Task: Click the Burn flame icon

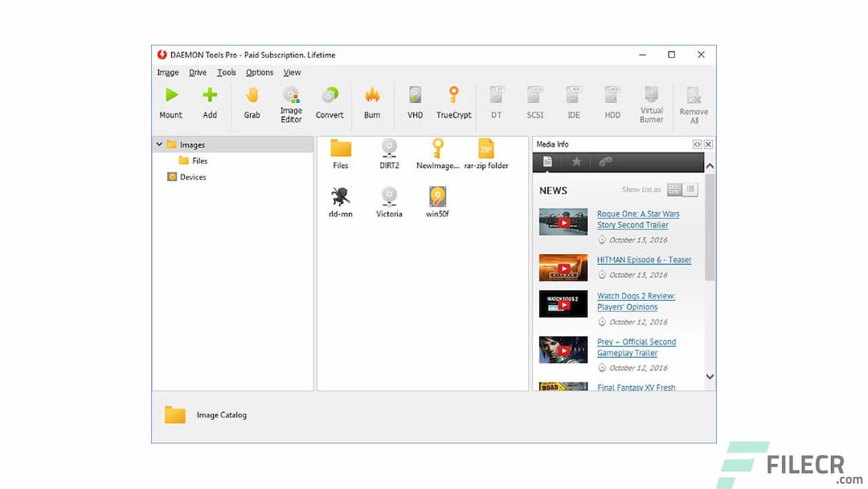Action: (x=372, y=96)
